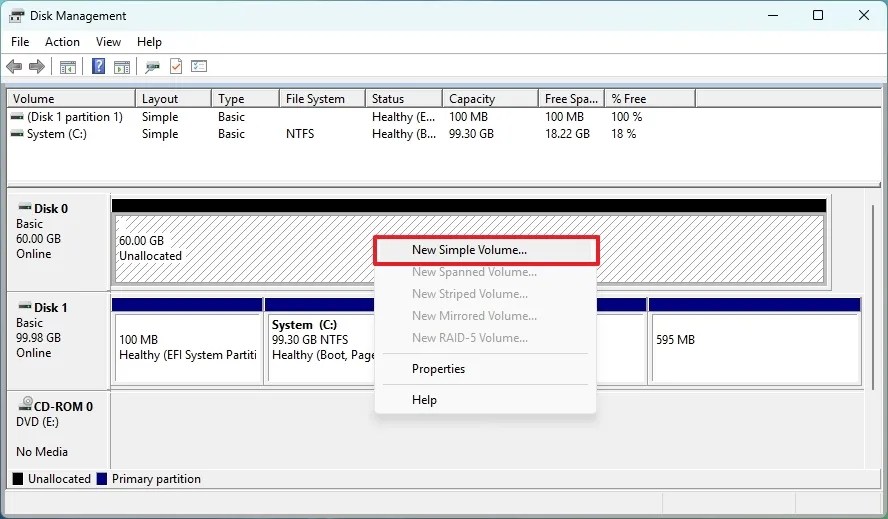Image resolution: width=888 pixels, height=519 pixels.
Task: Click the 18 % free cell
Action: [624, 134]
